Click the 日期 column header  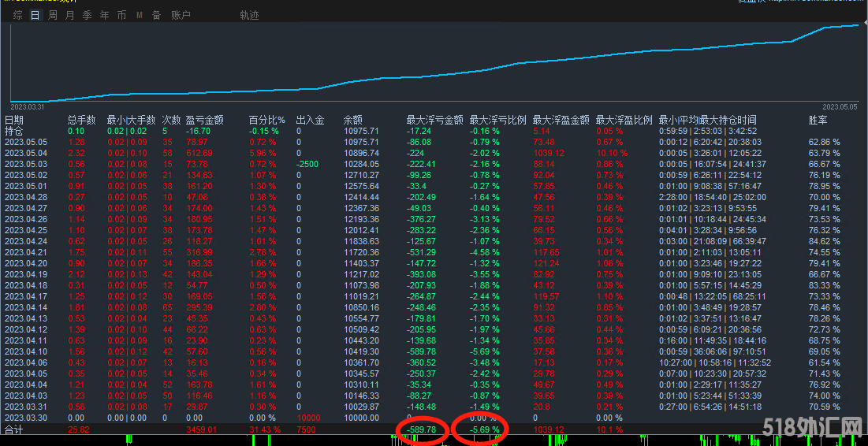(x=14, y=120)
